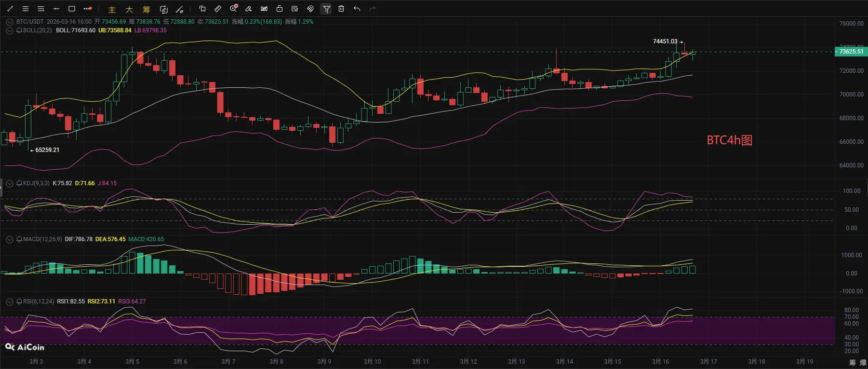Delete drawings with trash icon
868x369 pixels.
(341, 9)
